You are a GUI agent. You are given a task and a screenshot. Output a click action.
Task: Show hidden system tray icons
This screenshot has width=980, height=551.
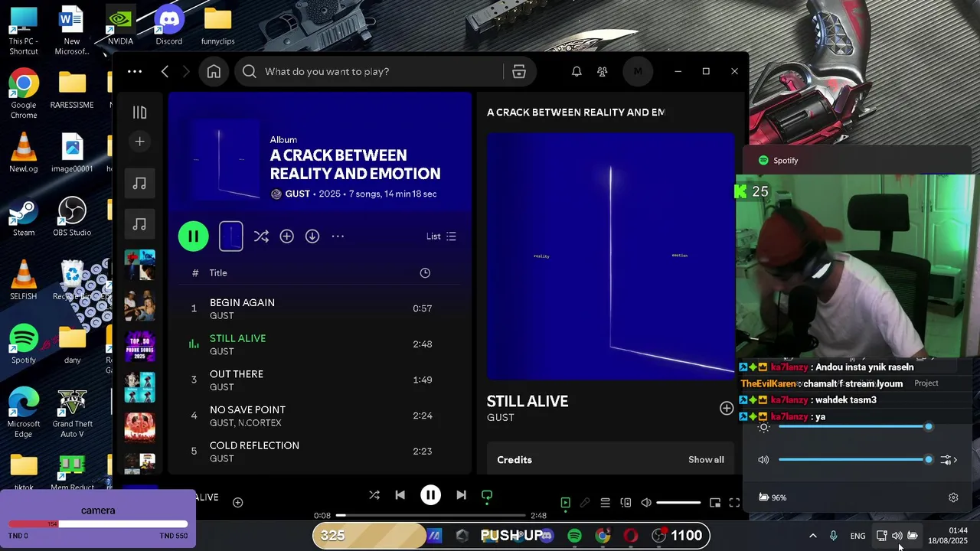[x=812, y=536]
